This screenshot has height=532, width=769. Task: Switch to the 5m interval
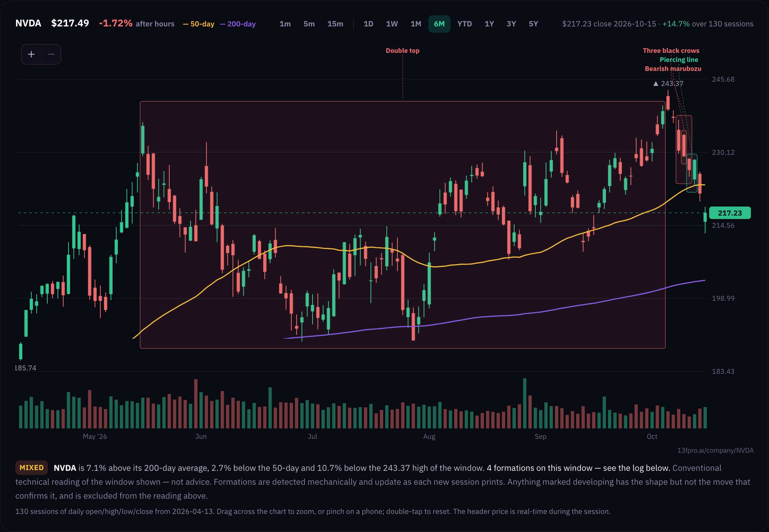tap(309, 24)
